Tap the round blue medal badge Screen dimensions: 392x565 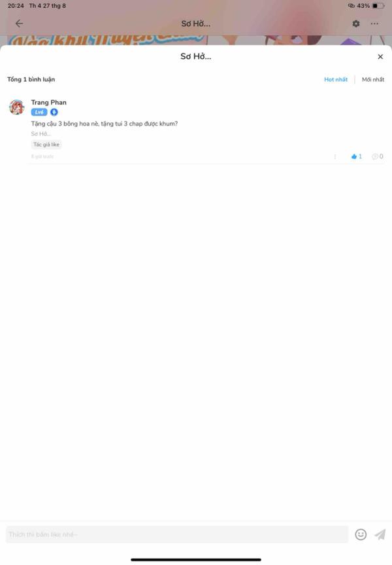(x=54, y=112)
